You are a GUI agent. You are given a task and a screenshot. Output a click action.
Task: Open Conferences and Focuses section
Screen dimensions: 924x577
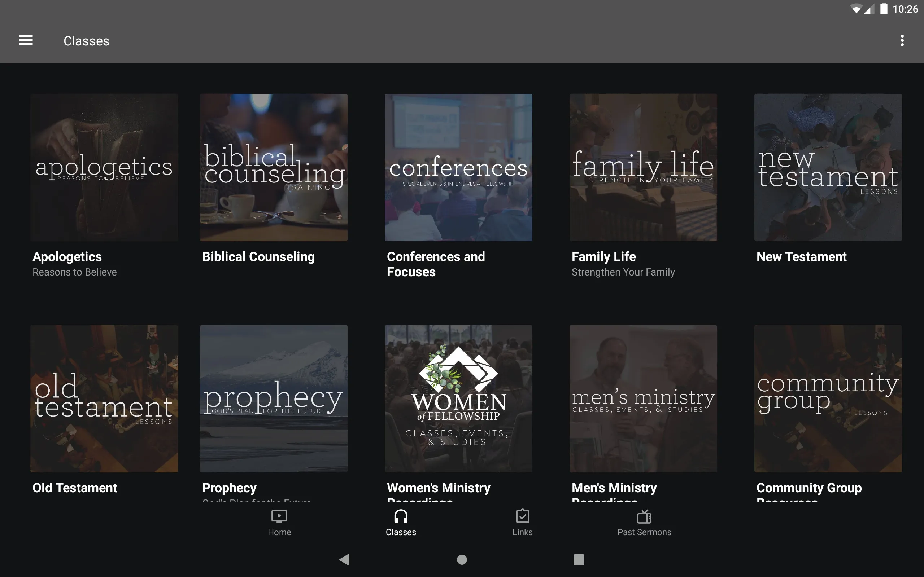tap(458, 167)
